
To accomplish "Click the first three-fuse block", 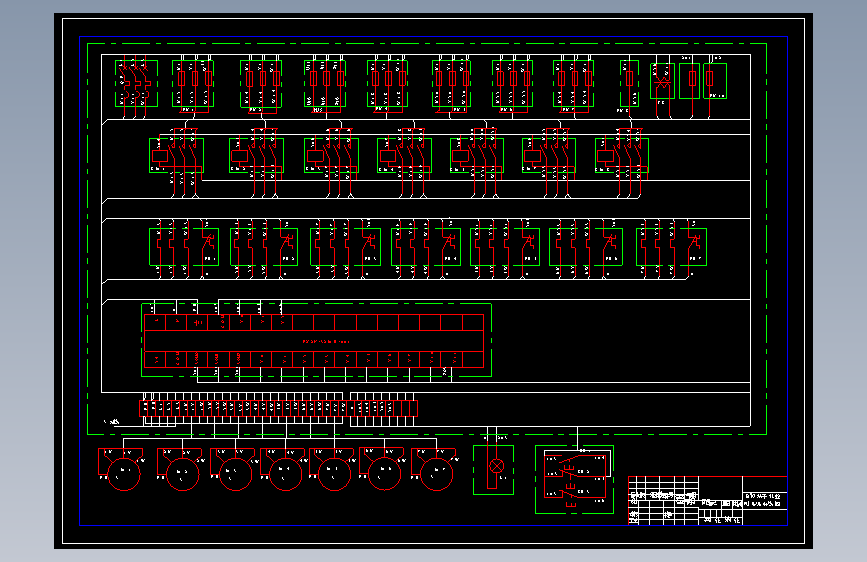I will pyautogui.click(x=193, y=84).
